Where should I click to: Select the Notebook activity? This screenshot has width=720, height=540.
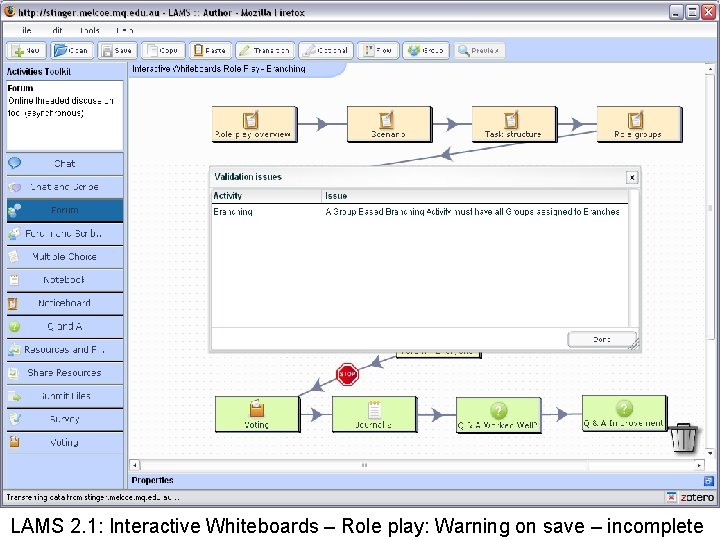pyautogui.click(x=65, y=280)
